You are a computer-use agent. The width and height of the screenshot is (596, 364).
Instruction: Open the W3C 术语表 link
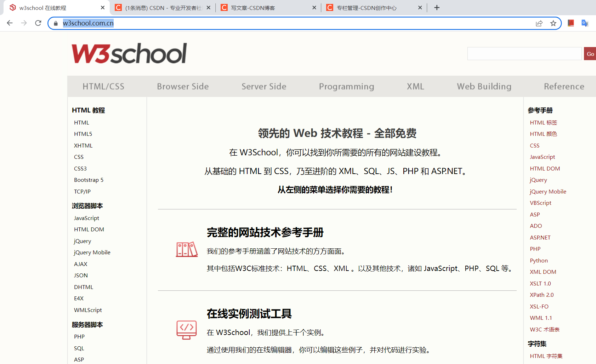[x=545, y=330]
